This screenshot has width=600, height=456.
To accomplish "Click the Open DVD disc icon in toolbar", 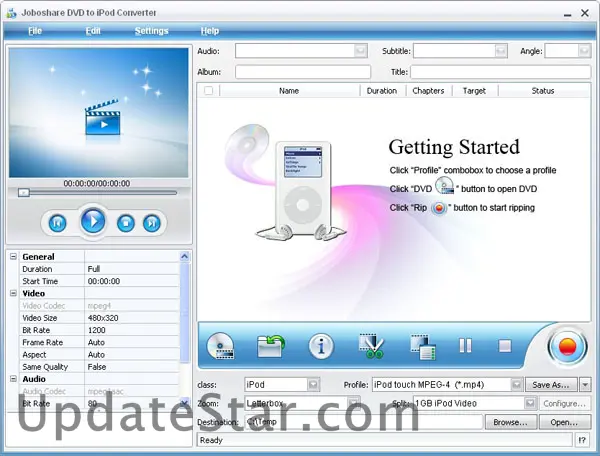I will pos(221,346).
